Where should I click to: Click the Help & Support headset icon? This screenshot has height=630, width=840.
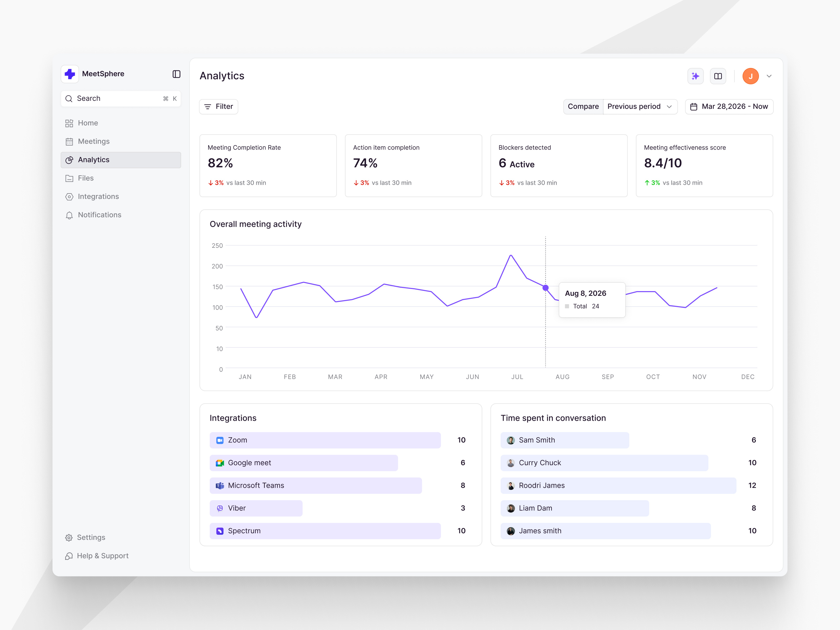coord(69,556)
